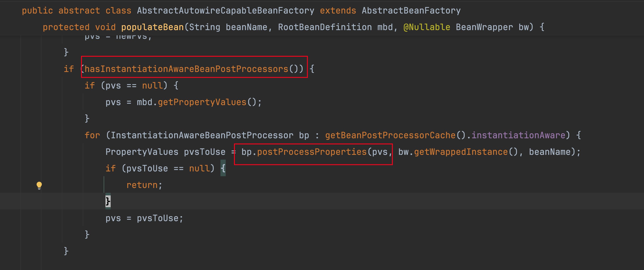This screenshot has height=270, width=644.
Task: Click the AbstractBeanFactory superclass name
Action: pos(411,10)
